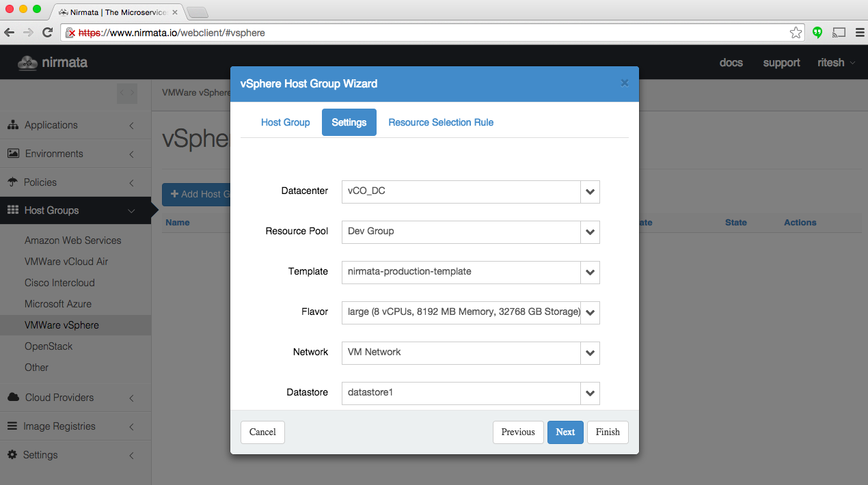Click the green Hangouts extension icon
The image size is (868, 485).
tap(817, 32)
